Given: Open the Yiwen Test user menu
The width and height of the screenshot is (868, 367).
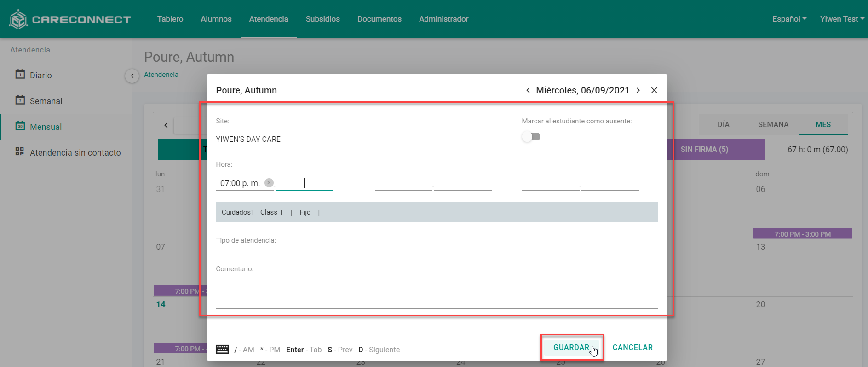Looking at the screenshot, I should [842, 19].
